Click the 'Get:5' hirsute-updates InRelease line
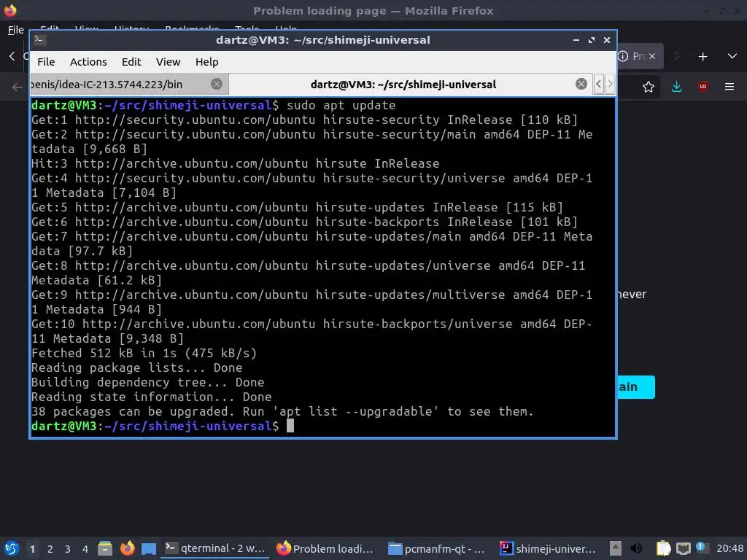Image resolution: width=747 pixels, height=560 pixels. pos(298,208)
